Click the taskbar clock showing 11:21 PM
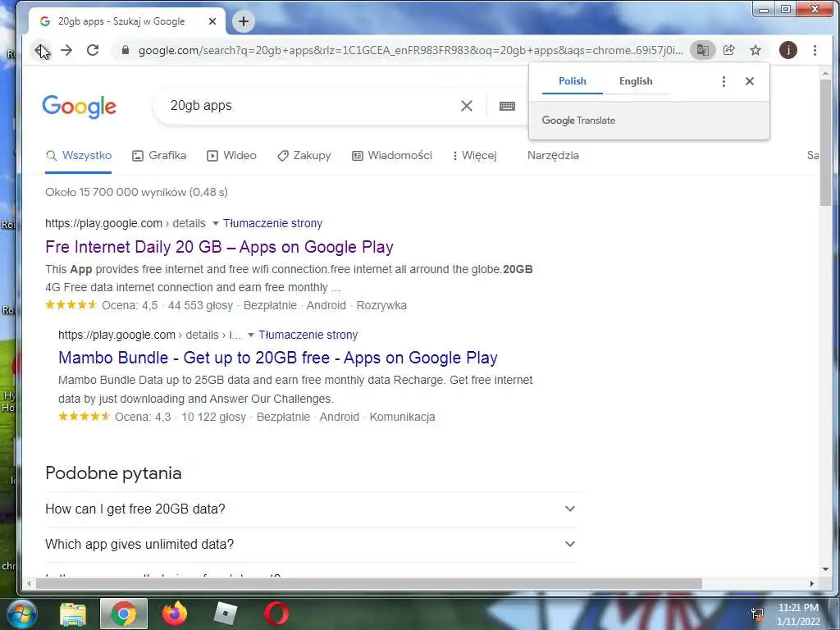This screenshot has height=630, width=840. pos(798,614)
